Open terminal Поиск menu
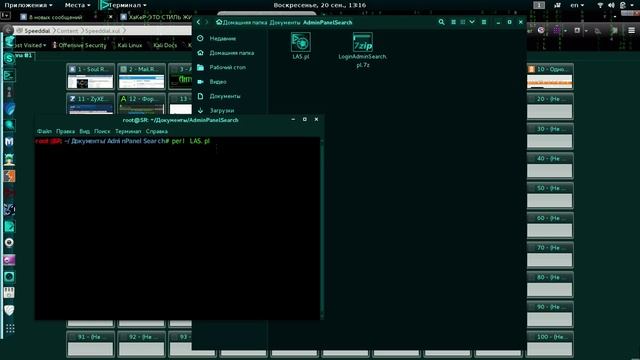Screen dimensions: 640x360 (102, 131)
